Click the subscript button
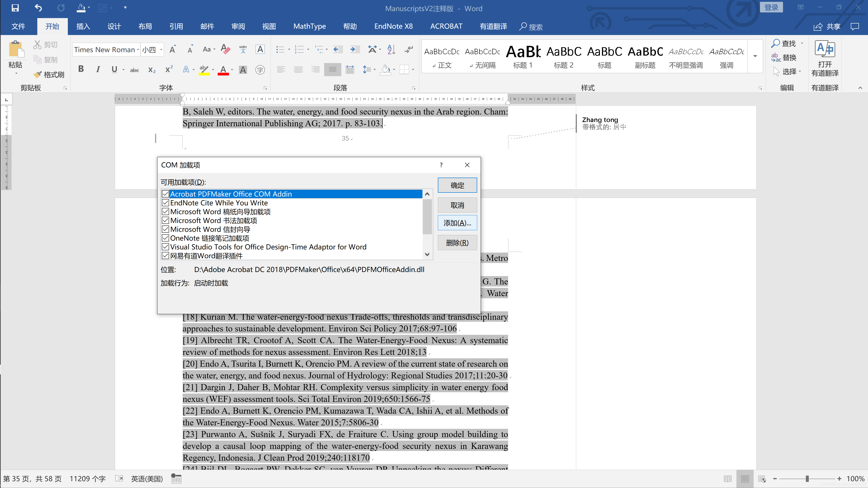 pos(152,70)
